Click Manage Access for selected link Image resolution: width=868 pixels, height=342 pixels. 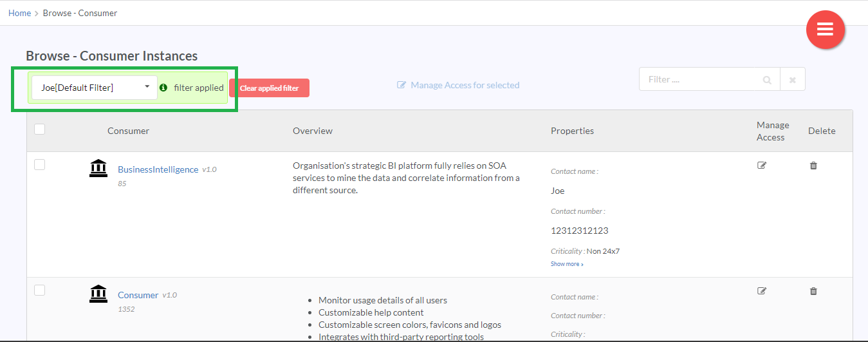[458, 85]
